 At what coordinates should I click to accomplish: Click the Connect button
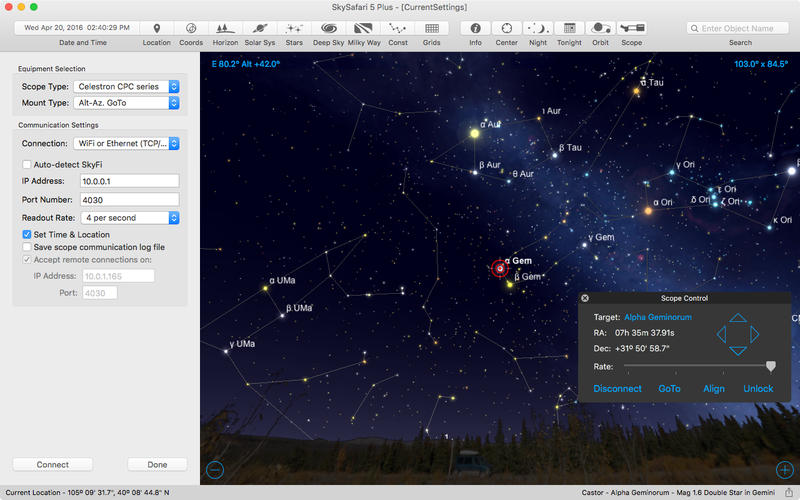tap(53, 465)
